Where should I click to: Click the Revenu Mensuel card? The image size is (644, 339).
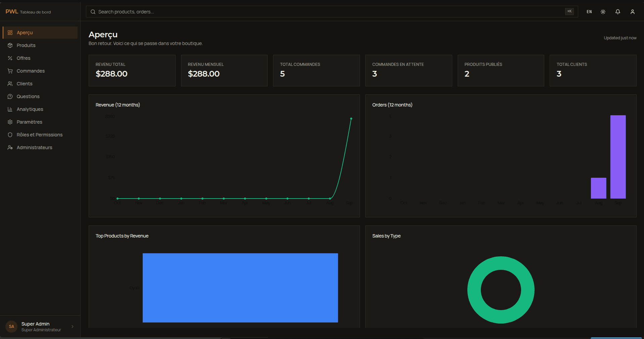click(x=224, y=71)
